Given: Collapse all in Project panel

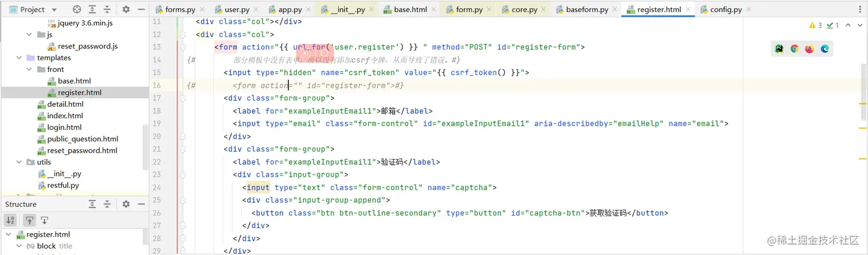Looking at the screenshot, I should click(x=107, y=10).
